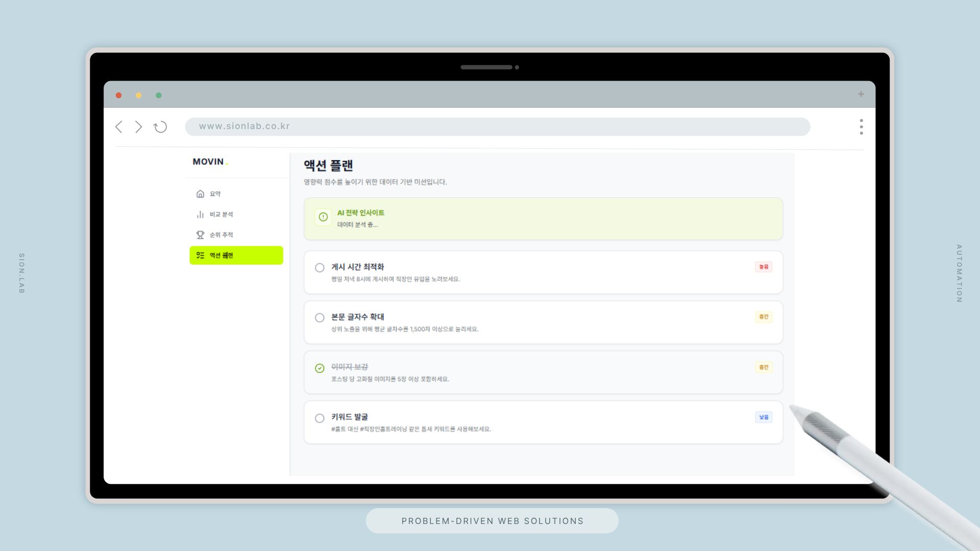
Task: Click the bar chart icon for 비교 분석
Action: coord(200,215)
